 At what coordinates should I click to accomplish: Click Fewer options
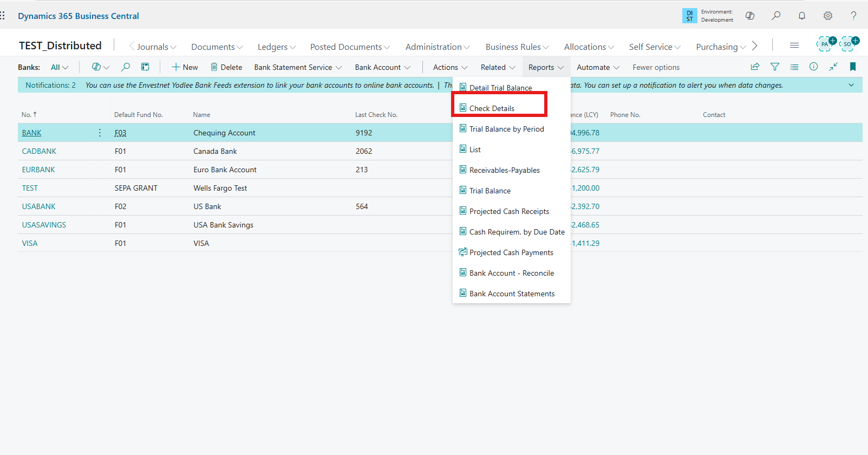tap(656, 67)
